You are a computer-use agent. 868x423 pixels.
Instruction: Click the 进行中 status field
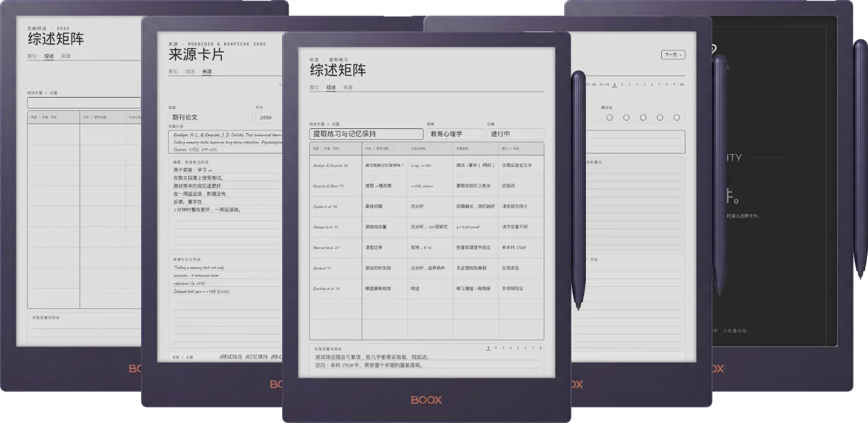(x=515, y=134)
